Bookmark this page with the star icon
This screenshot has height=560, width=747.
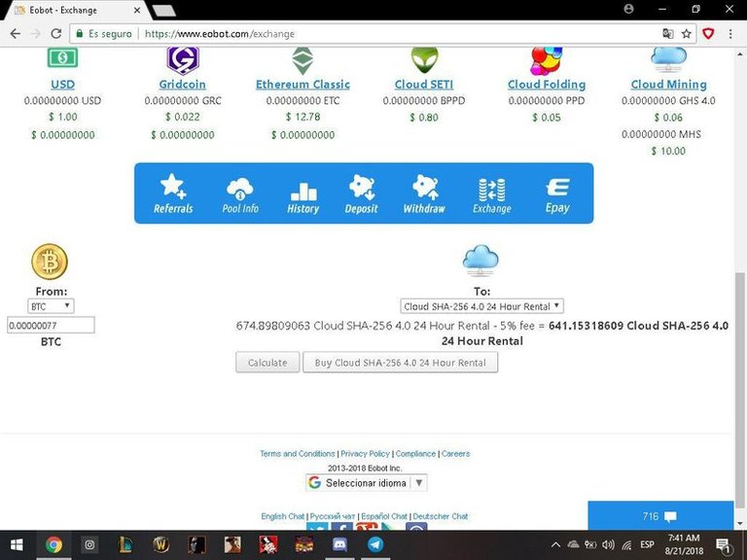tap(686, 34)
